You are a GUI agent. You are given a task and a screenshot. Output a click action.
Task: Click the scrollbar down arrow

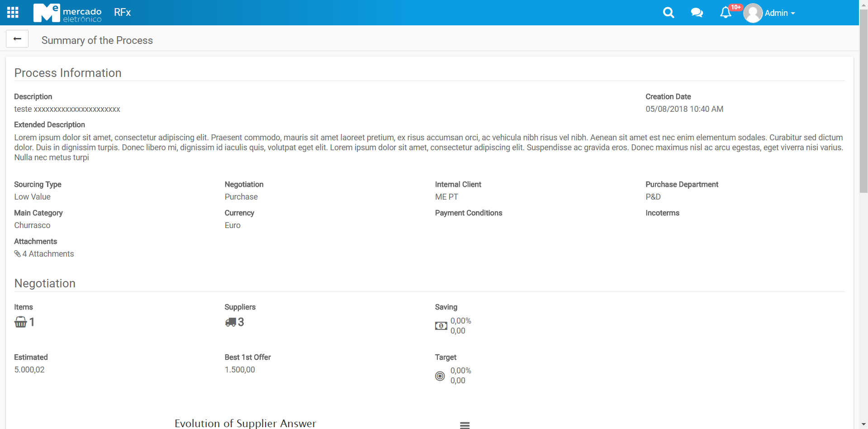[x=863, y=424]
